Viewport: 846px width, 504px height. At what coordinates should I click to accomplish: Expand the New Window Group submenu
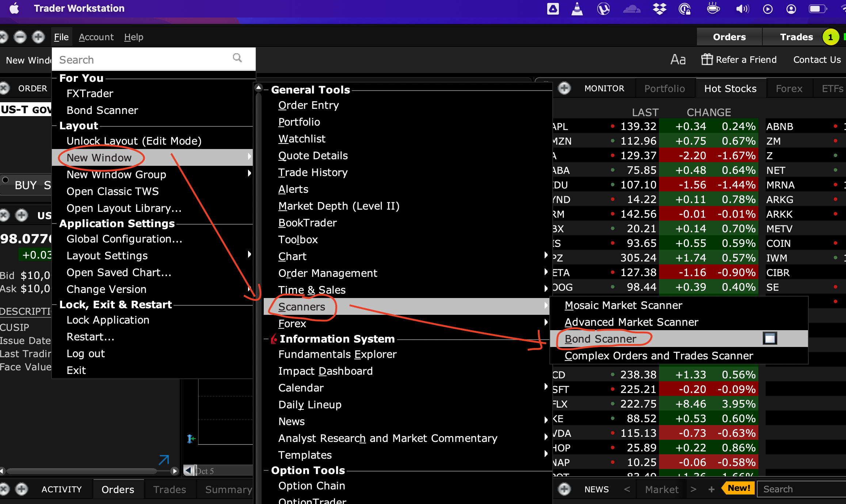click(x=250, y=175)
